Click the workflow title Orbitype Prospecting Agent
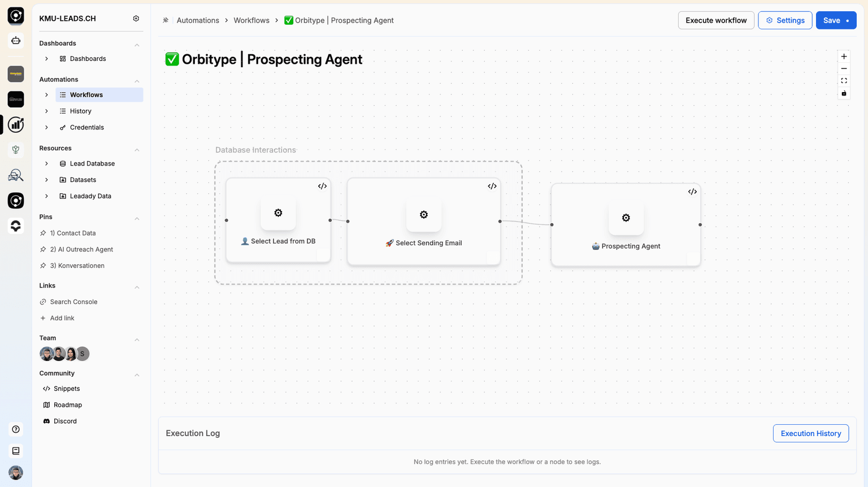868x487 pixels. [271, 59]
